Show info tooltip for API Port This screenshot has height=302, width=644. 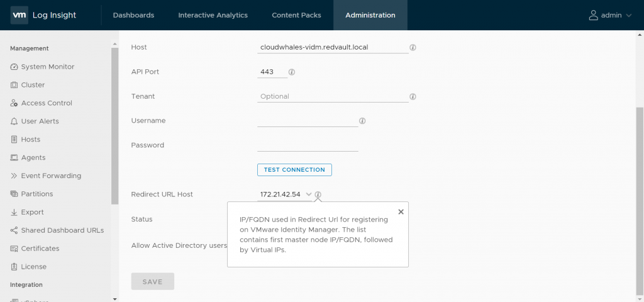[x=292, y=72]
